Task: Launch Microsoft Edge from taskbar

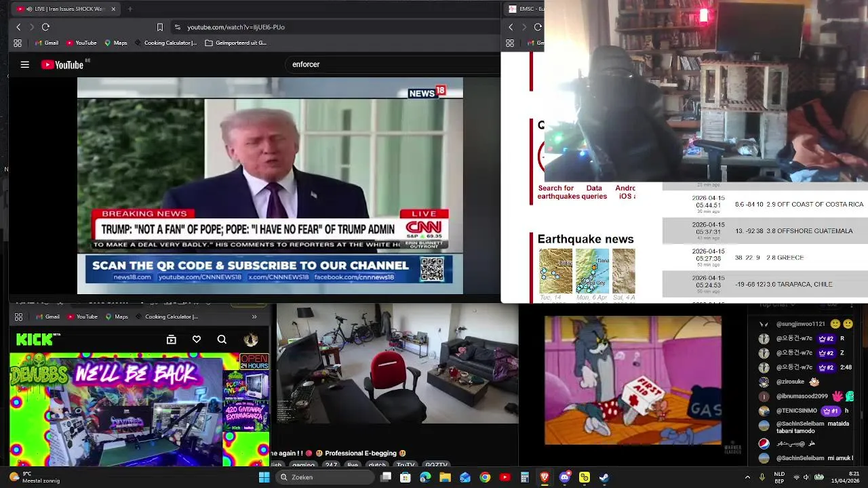Action: (425, 477)
